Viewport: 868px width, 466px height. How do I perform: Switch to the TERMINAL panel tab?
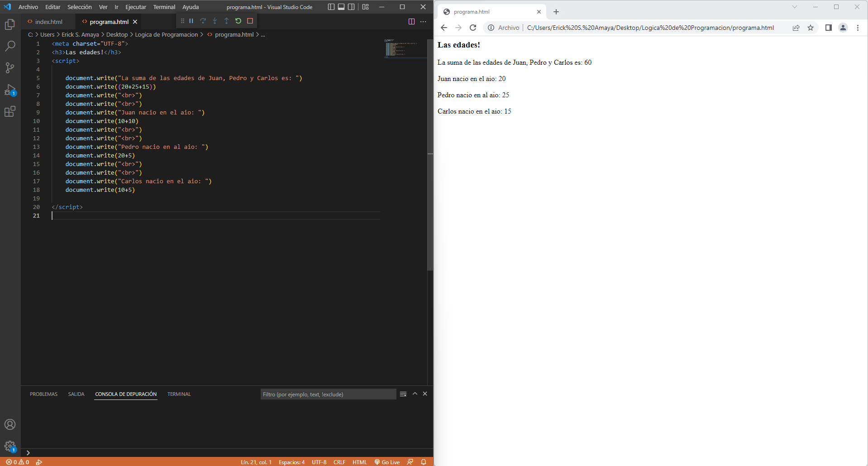pyautogui.click(x=179, y=394)
